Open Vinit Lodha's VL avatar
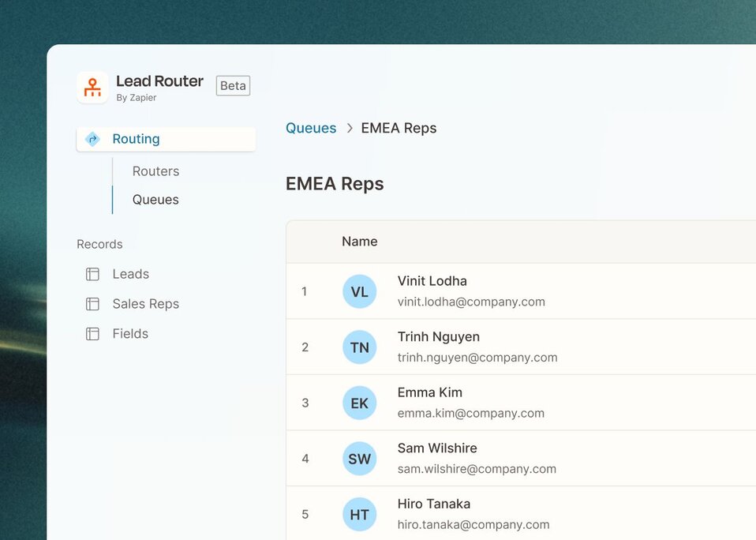The width and height of the screenshot is (756, 540). point(359,291)
